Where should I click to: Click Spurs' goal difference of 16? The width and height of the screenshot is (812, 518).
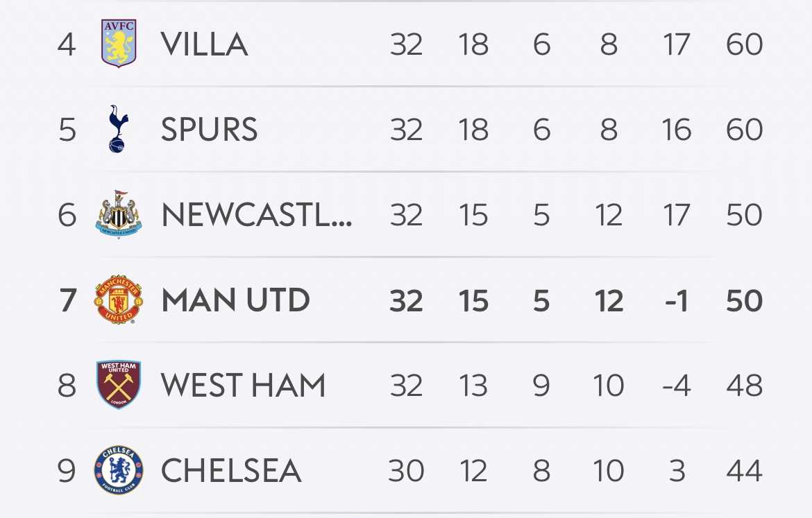click(677, 130)
